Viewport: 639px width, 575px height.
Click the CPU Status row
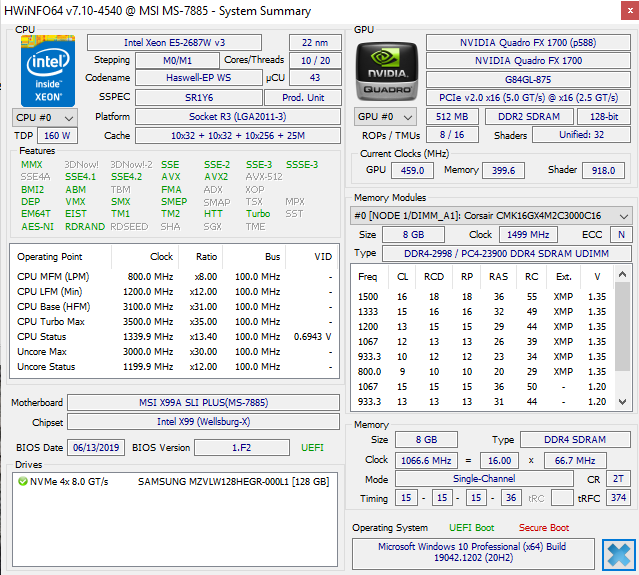point(174,337)
